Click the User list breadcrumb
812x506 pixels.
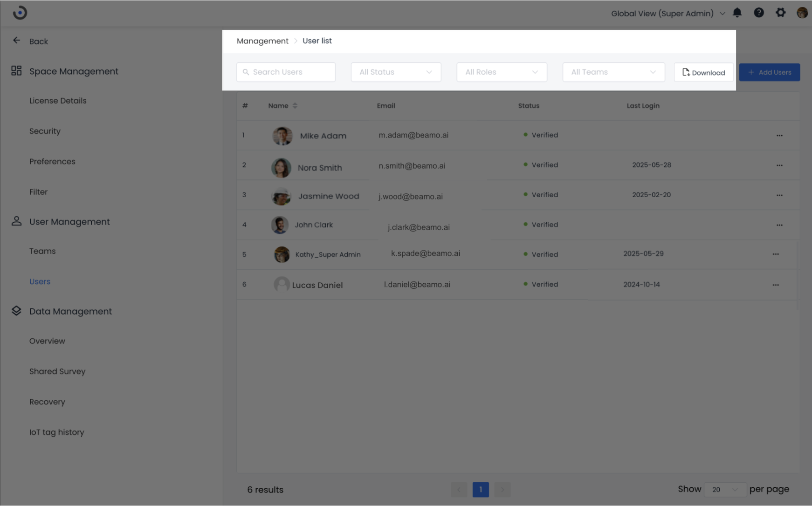point(317,41)
